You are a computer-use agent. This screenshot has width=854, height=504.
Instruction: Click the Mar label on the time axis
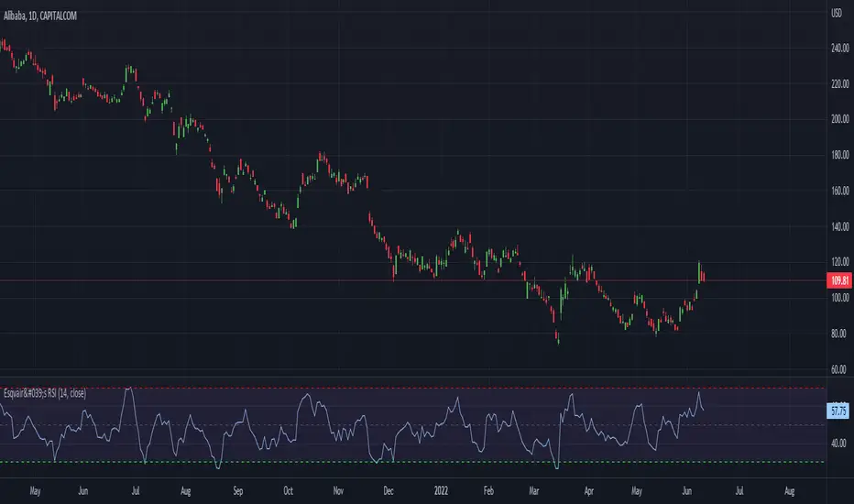[533, 491]
